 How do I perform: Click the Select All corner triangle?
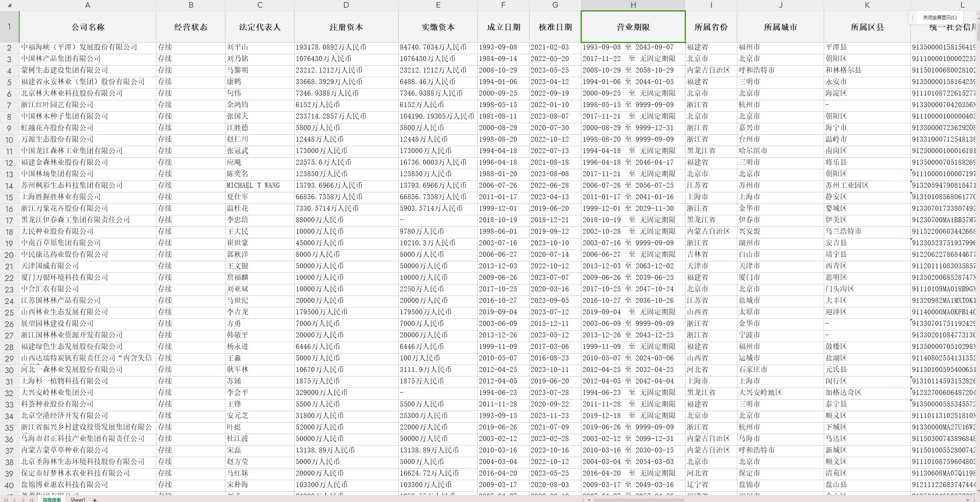coord(10,5)
